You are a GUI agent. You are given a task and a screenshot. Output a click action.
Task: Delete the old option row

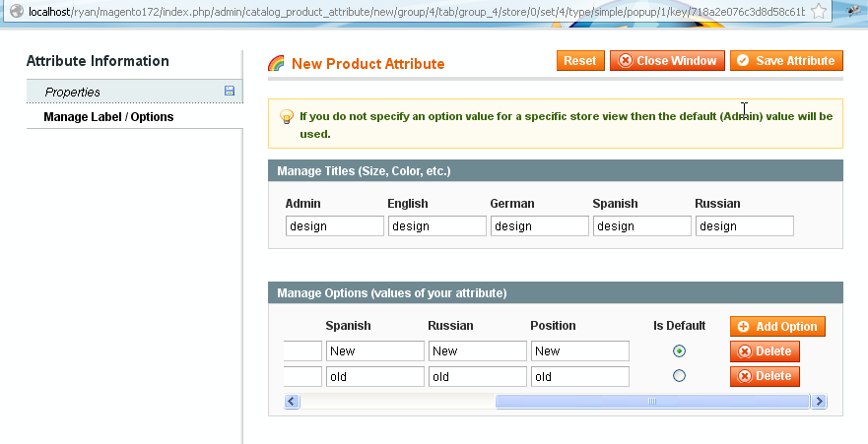click(765, 376)
